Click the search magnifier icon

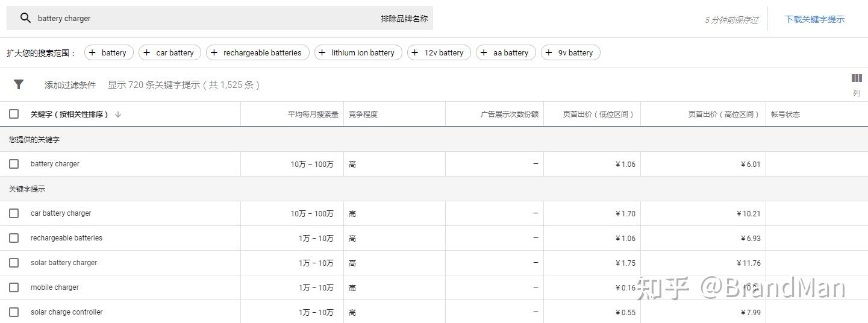coord(25,18)
